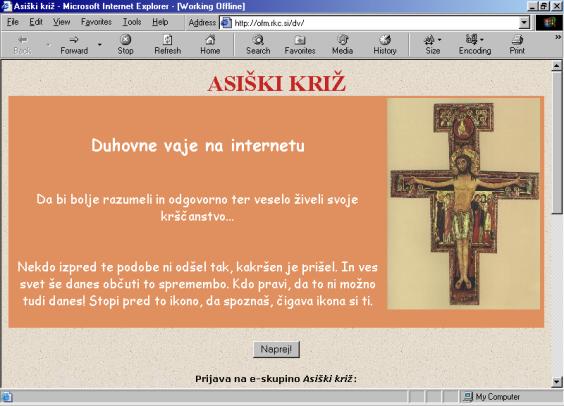The image size is (564, 406).
Task: Expand the Back history dropdown arrow
Action: pos(48,45)
